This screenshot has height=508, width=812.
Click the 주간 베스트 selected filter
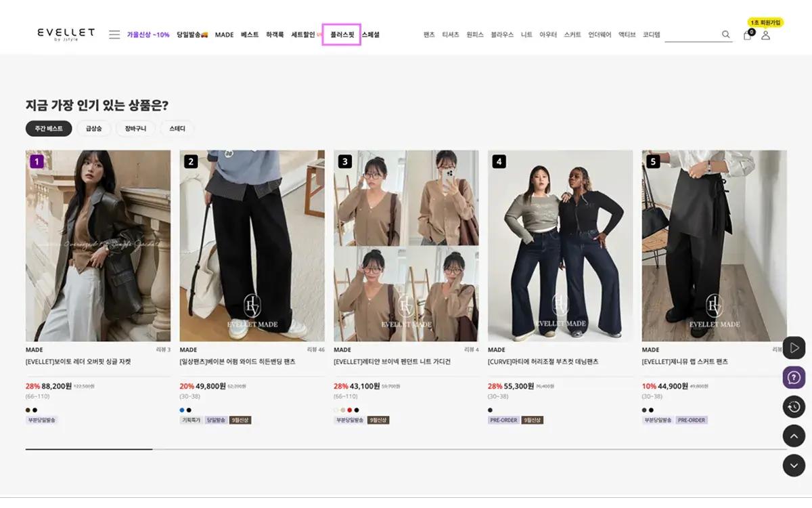pyautogui.click(x=49, y=128)
